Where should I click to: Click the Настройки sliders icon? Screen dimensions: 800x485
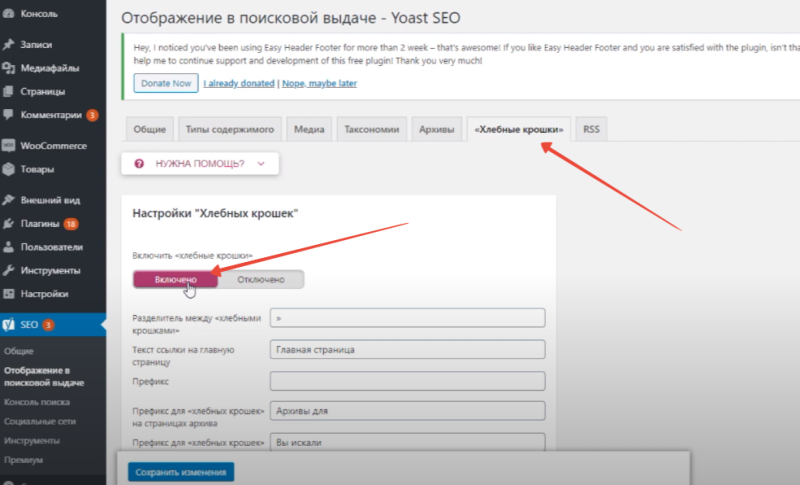(8, 294)
